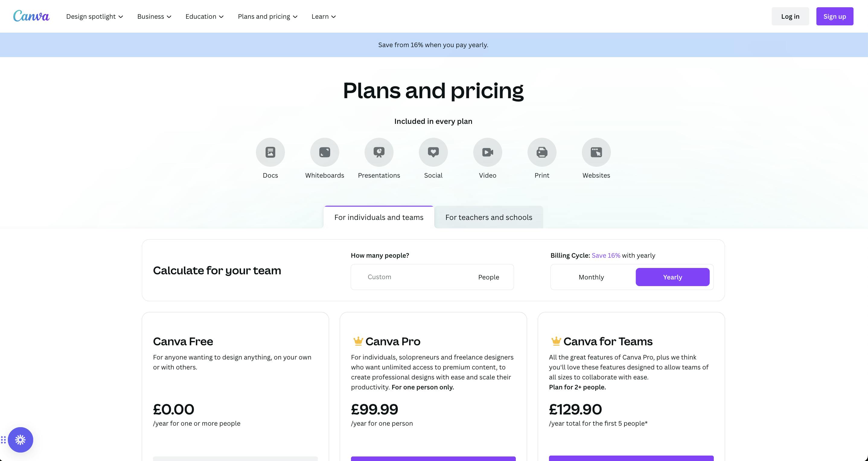868x461 pixels.
Task: Click the Print printer icon
Action: (x=542, y=152)
